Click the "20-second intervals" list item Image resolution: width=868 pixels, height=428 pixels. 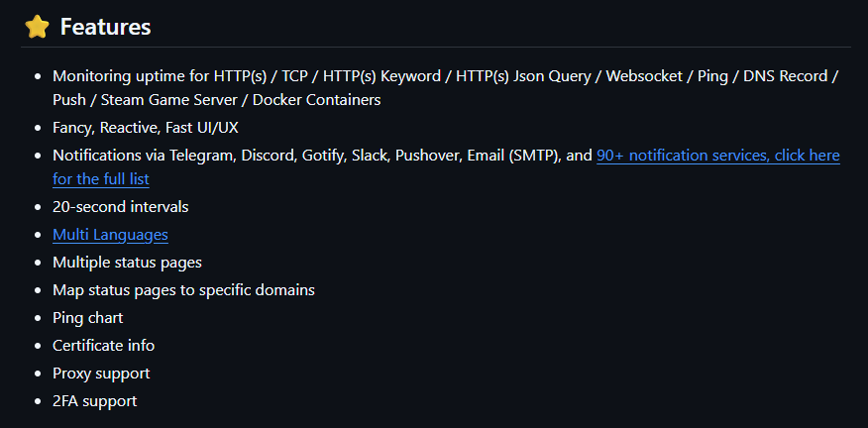coord(120,207)
